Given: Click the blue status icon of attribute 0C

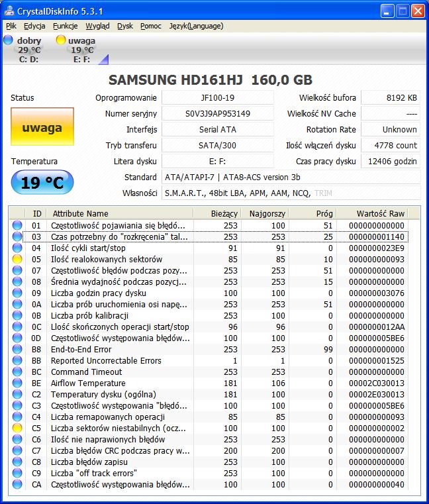Looking at the screenshot, I should tap(17, 327).
